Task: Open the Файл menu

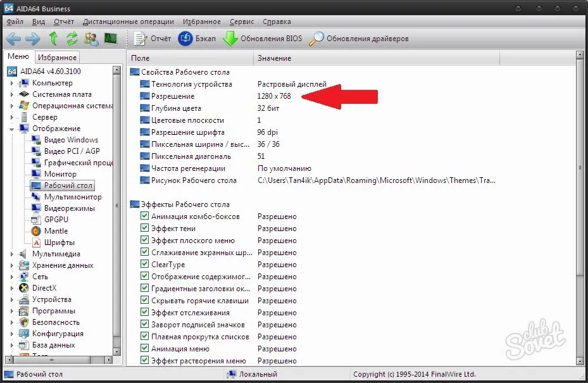Action: [x=15, y=22]
